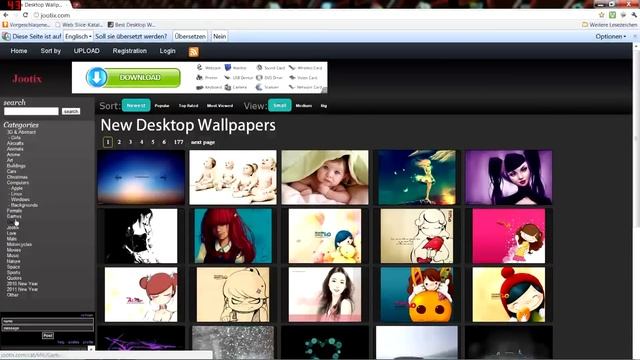This screenshot has width=640, height=360.
Task: Open the Web Slice-Katal... bookmark
Action: 79,25
